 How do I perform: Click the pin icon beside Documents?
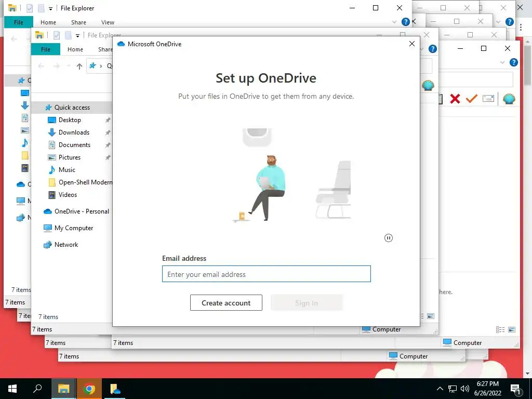(x=108, y=145)
